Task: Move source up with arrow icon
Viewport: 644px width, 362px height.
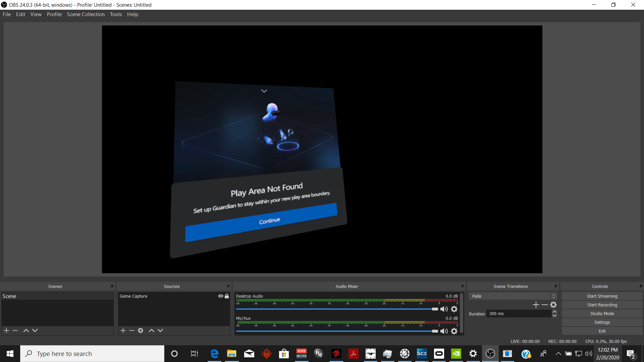Action: coord(152,330)
